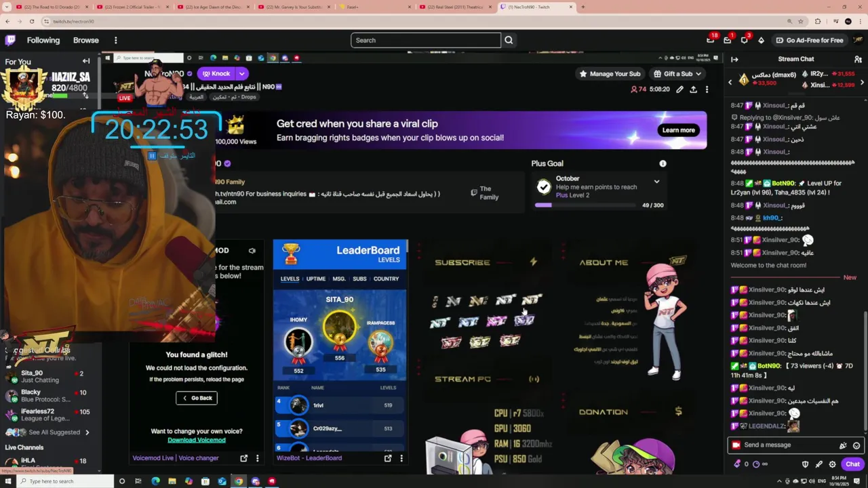Click the trivi leaderboard row
868x488 pixels.
click(340, 405)
